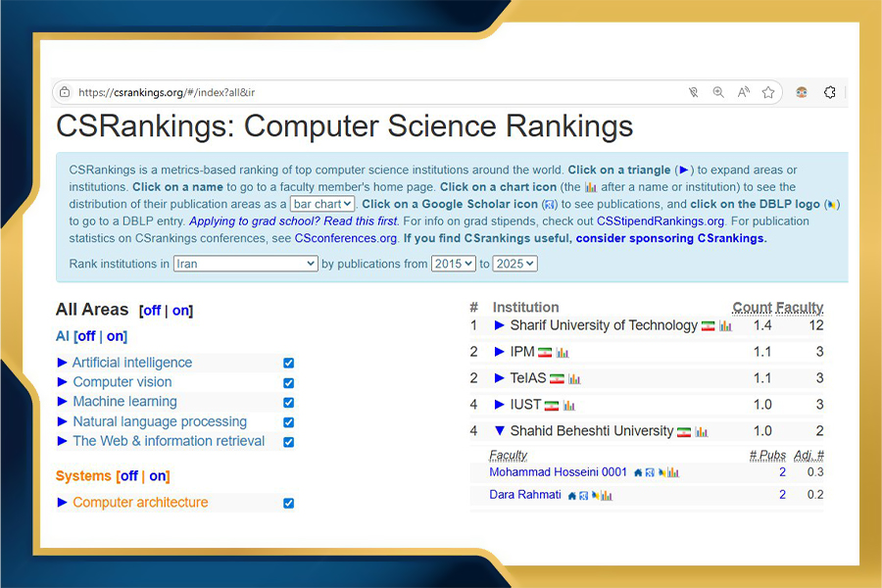The image size is (882, 588).
Task: Open the 2015 start year dropdown
Action: click(x=453, y=264)
